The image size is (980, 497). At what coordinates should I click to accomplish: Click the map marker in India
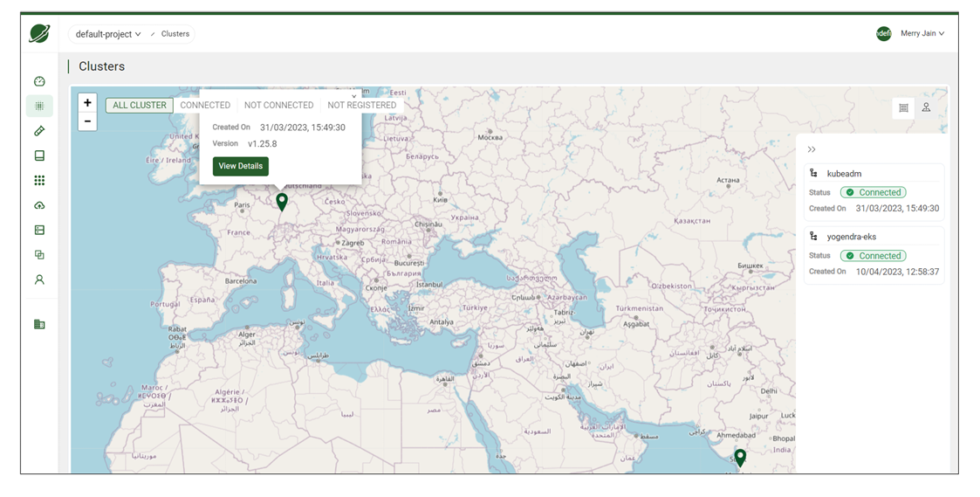pos(740,459)
